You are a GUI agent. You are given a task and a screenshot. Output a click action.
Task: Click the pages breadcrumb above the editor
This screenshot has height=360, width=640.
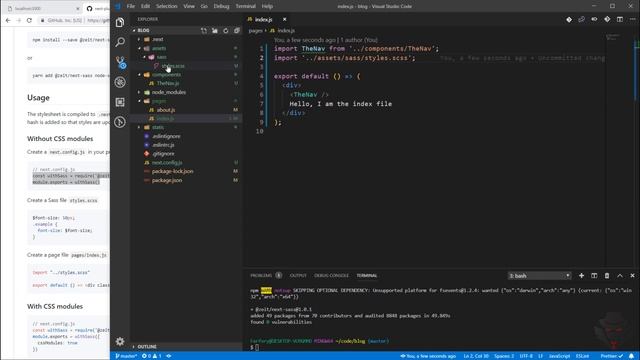[256, 31]
